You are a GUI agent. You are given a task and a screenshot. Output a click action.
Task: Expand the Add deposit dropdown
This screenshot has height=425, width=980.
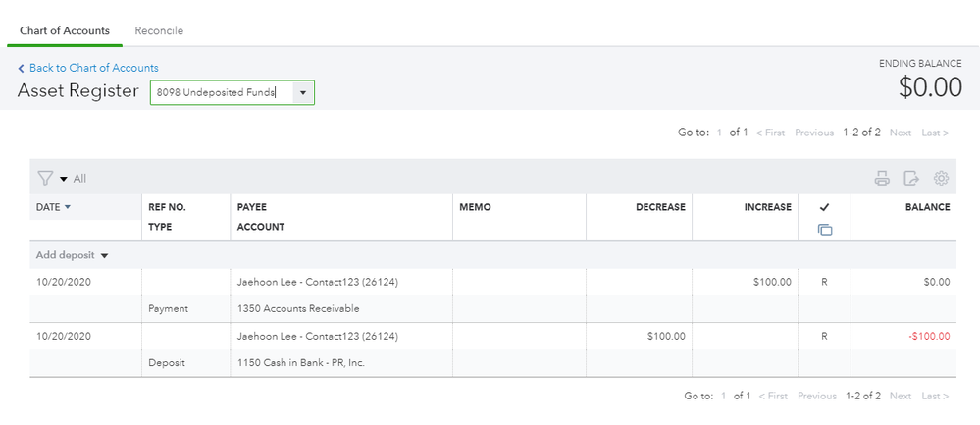(x=104, y=255)
